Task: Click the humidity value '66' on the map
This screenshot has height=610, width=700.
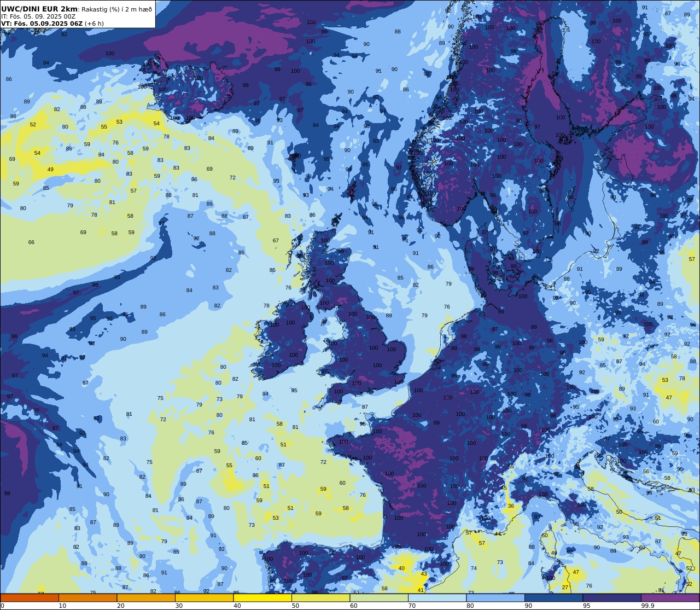Action: tap(31, 242)
